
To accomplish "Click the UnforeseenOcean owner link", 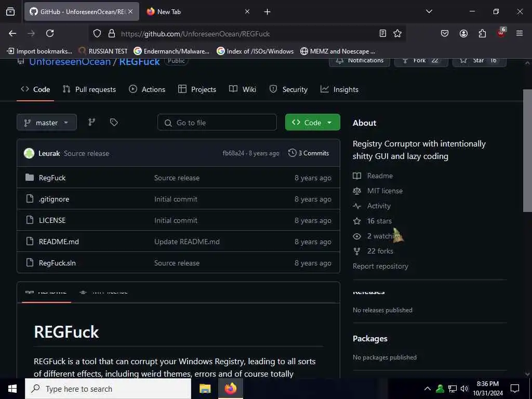I will point(70,62).
